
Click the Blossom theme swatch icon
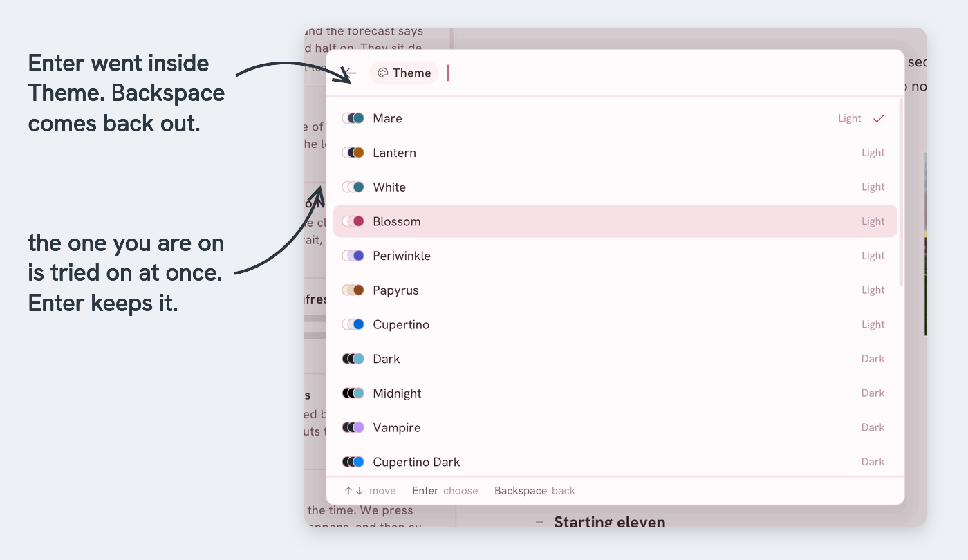coord(353,221)
